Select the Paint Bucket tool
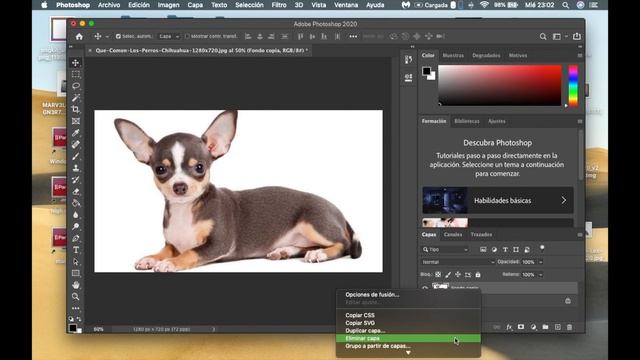Viewport: 640px width, 360px height. tap(76, 203)
